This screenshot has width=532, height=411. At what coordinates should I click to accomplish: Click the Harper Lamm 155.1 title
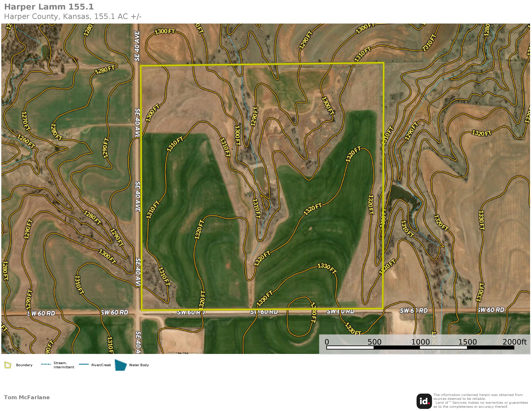[x=49, y=7]
